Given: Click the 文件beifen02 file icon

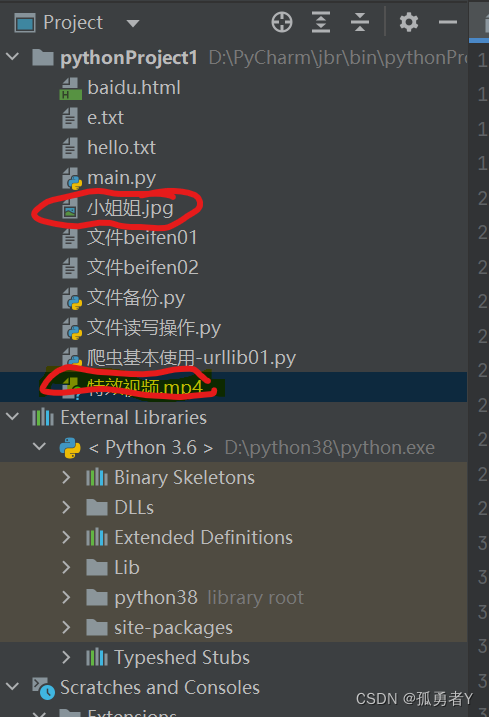Looking at the screenshot, I should 70,268.
